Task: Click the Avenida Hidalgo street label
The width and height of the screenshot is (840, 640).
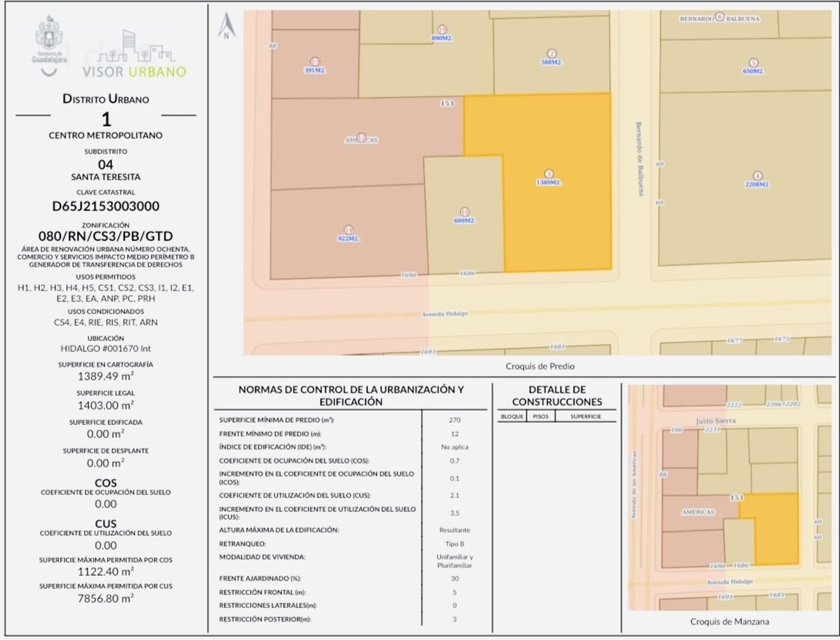Action: pyautogui.click(x=445, y=314)
